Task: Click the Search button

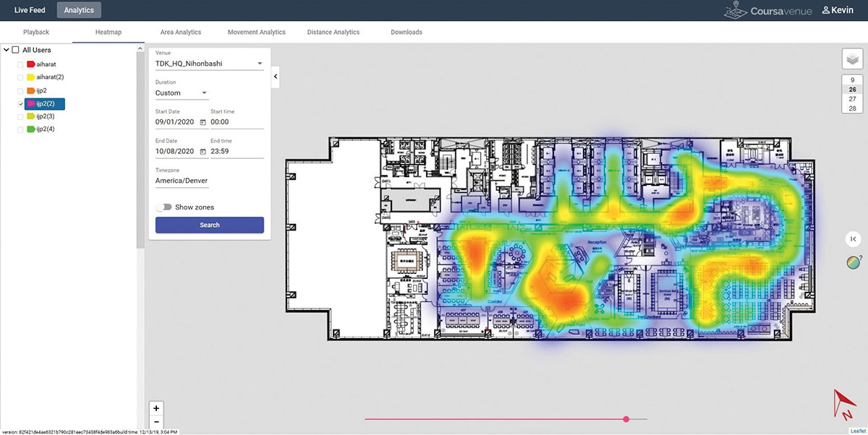Action: (x=209, y=225)
